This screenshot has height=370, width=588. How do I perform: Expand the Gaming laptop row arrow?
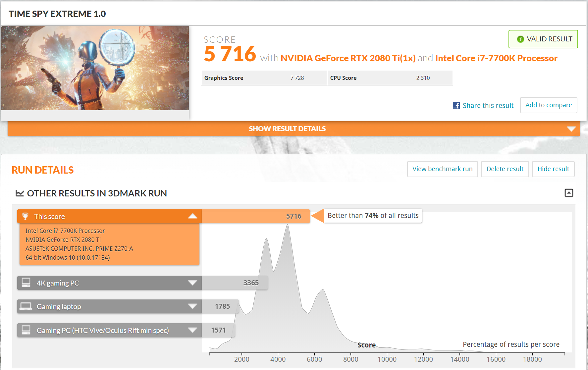[x=192, y=306]
